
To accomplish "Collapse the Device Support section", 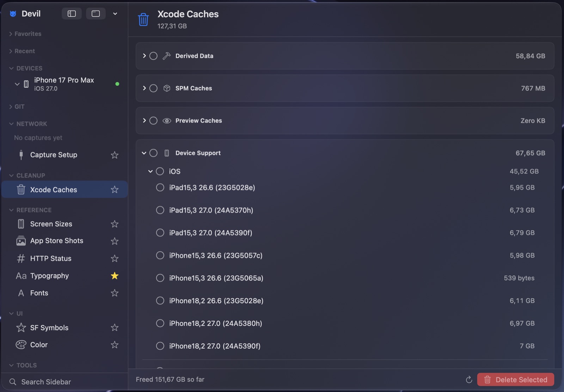I will [x=144, y=153].
